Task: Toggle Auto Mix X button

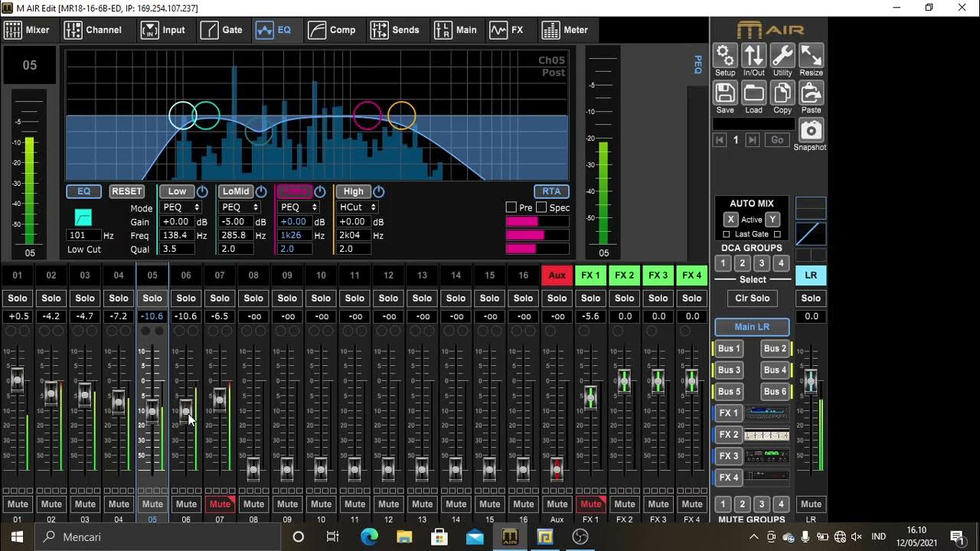Action: tap(730, 220)
